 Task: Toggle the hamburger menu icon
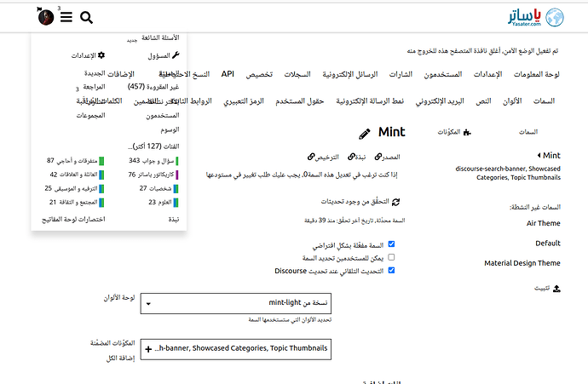point(66,17)
